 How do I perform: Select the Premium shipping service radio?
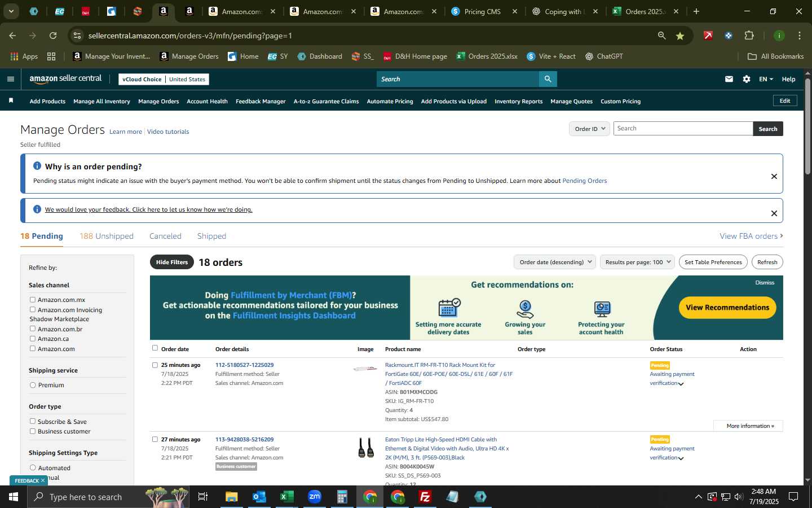(x=33, y=385)
